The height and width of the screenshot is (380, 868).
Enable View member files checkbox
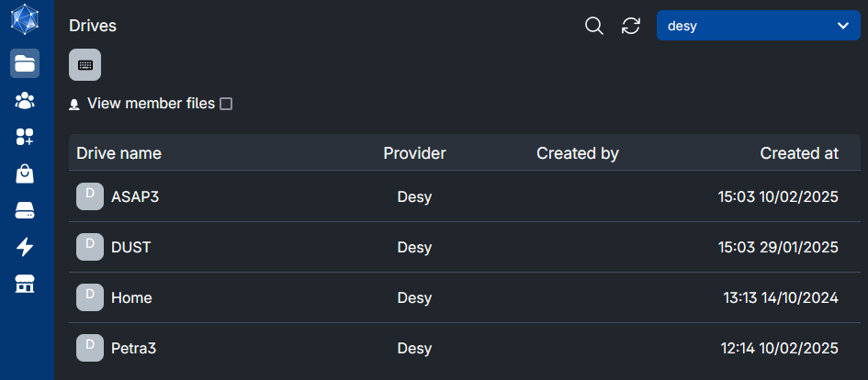point(226,104)
